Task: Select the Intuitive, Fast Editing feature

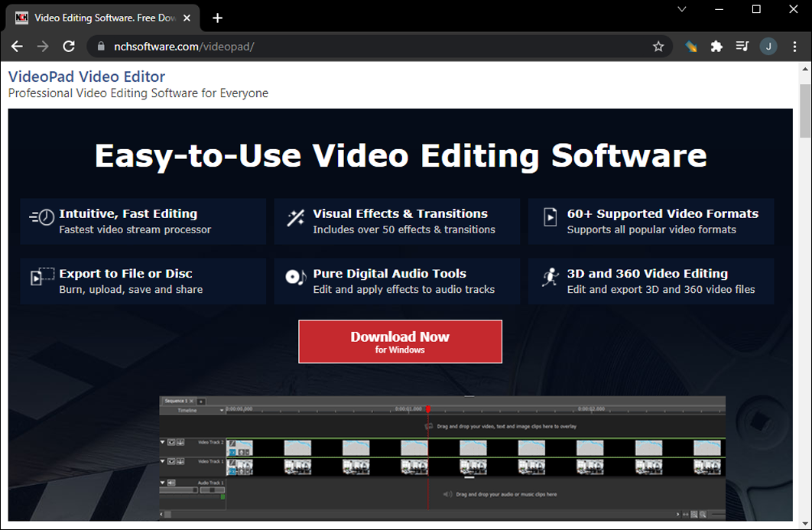Action: [x=143, y=221]
